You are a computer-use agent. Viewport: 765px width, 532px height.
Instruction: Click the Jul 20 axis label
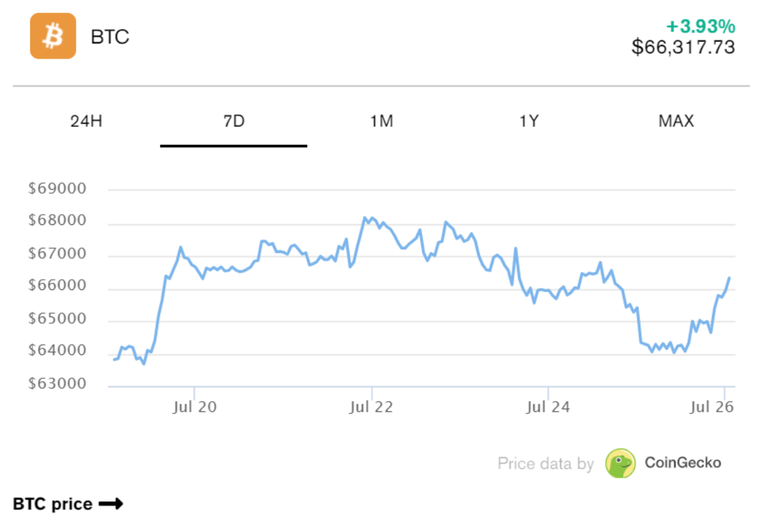(195, 407)
